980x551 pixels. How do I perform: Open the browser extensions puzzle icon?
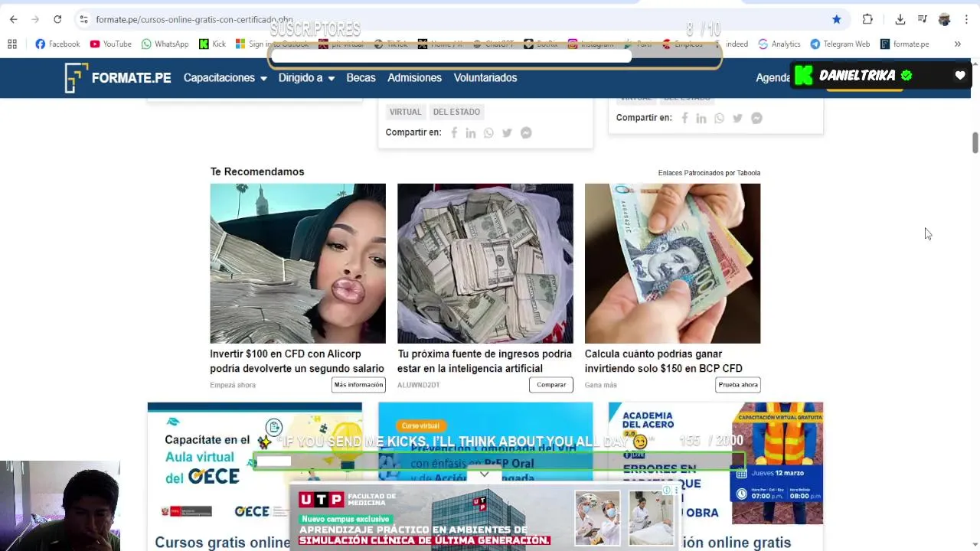pyautogui.click(x=867, y=19)
